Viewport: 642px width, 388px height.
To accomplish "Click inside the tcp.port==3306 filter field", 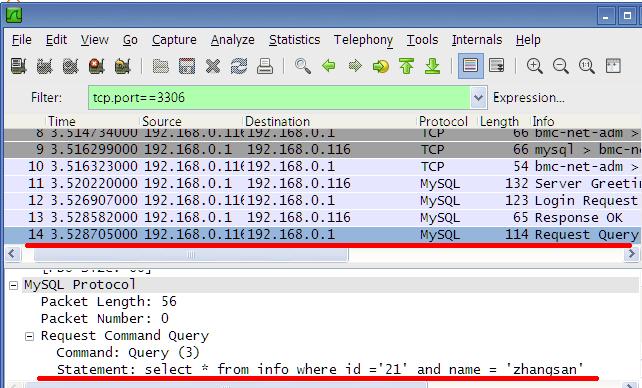I will (x=279, y=97).
